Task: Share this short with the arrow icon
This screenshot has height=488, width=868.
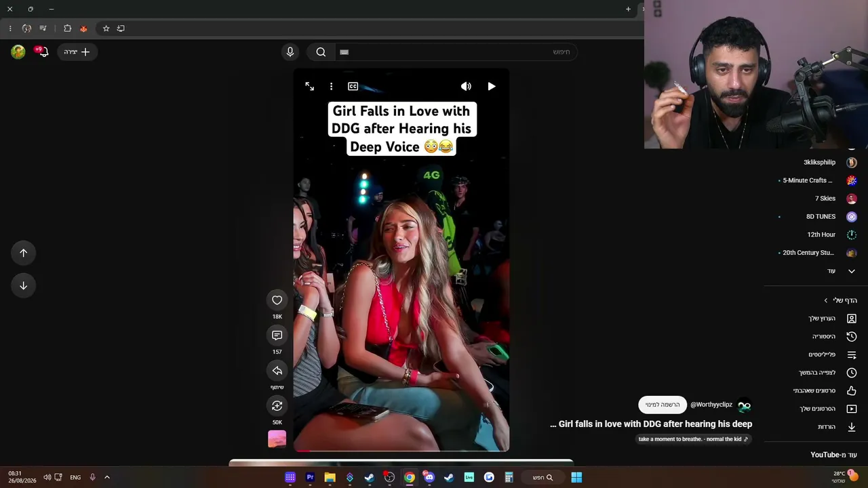Action: tap(277, 371)
